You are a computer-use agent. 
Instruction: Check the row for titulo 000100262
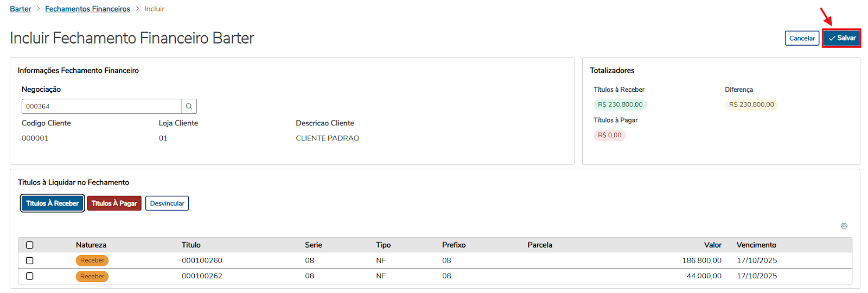30,276
